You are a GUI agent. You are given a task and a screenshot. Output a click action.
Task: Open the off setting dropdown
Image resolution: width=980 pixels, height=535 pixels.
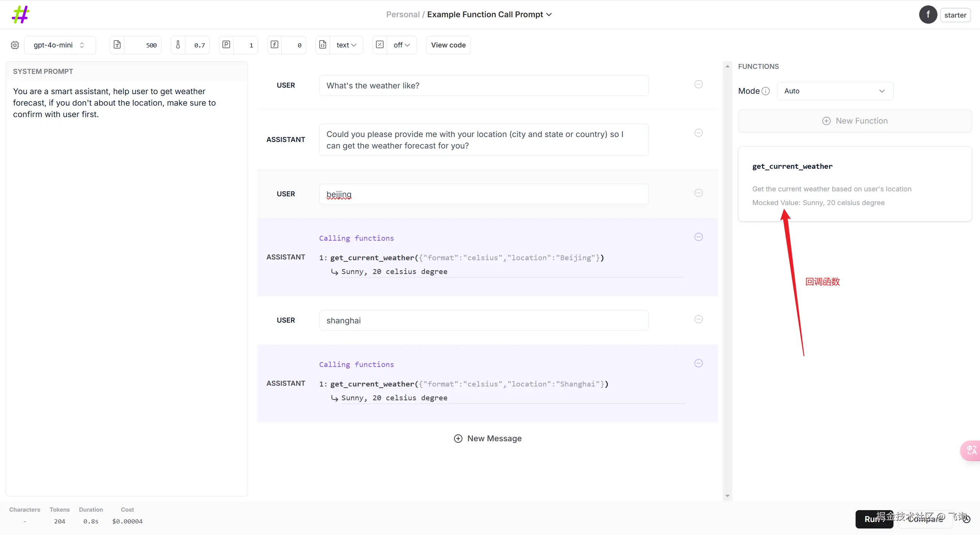[401, 45]
